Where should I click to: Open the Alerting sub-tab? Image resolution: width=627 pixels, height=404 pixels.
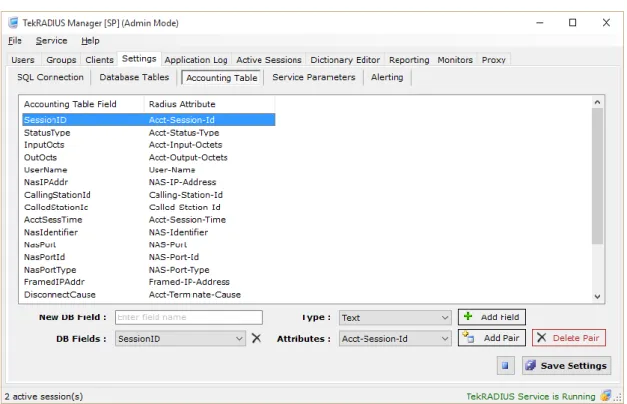(387, 77)
